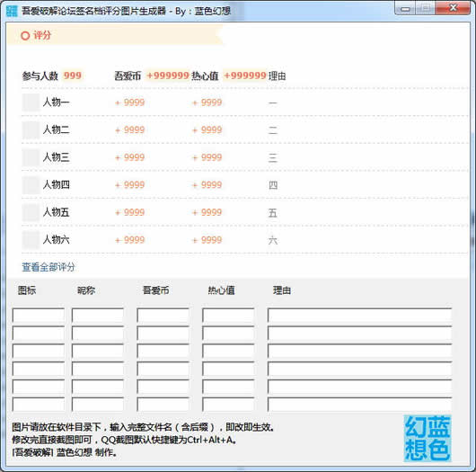The height and width of the screenshot is (472, 476).
Task: Focus the first 吾爱币 input field
Action: 163,316
